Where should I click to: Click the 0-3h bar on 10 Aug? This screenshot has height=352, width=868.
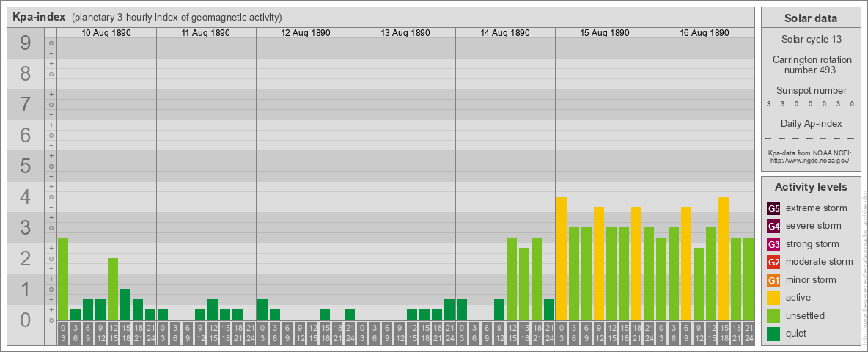[63, 279]
